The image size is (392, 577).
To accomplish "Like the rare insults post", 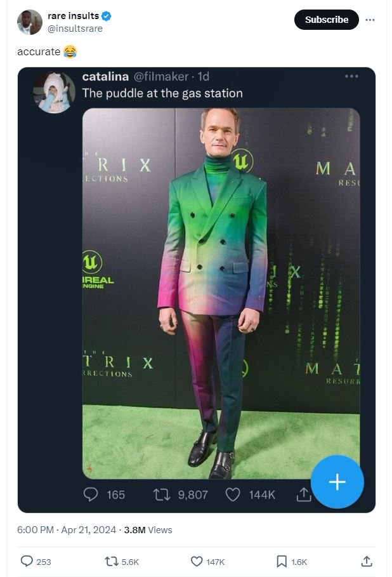I will point(197,561).
